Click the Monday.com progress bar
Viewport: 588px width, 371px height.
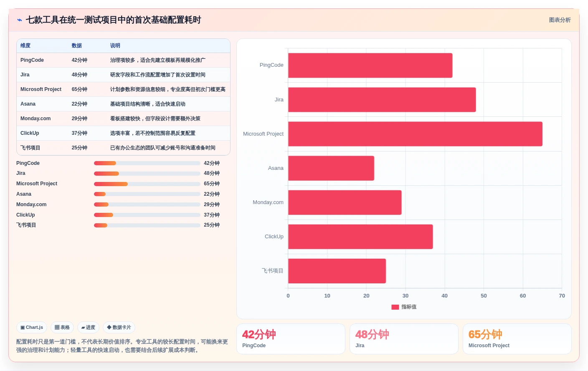(x=147, y=204)
